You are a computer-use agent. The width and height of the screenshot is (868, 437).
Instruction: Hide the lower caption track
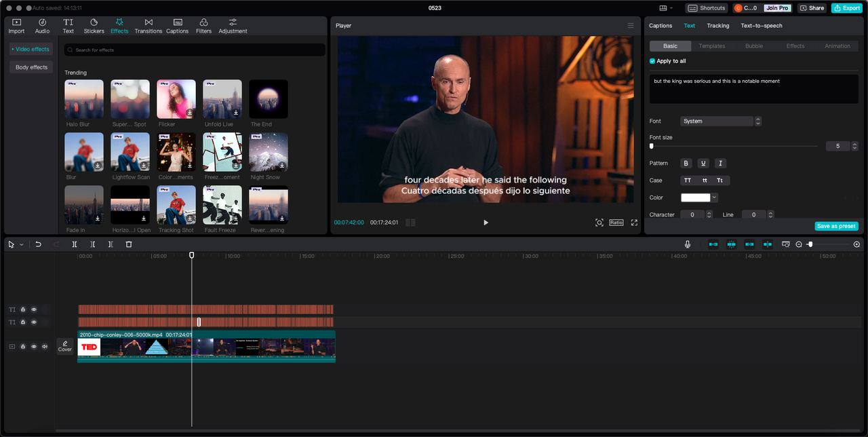[x=34, y=322]
